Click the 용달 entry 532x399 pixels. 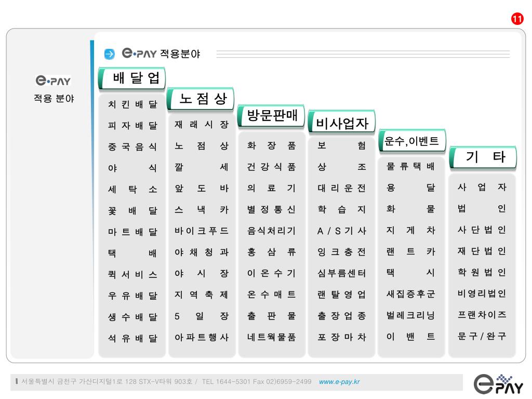(x=410, y=188)
